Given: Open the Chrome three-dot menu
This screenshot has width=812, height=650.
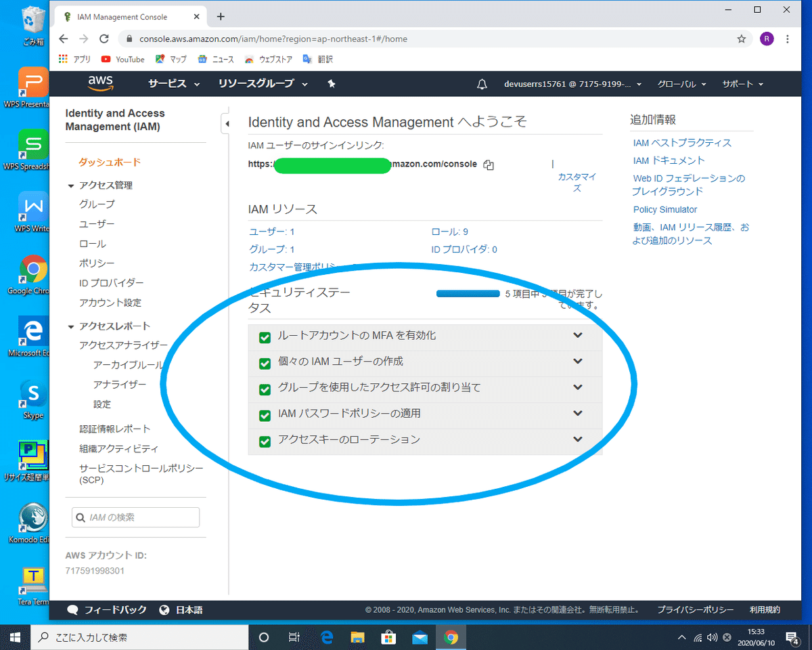Looking at the screenshot, I should [x=788, y=39].
